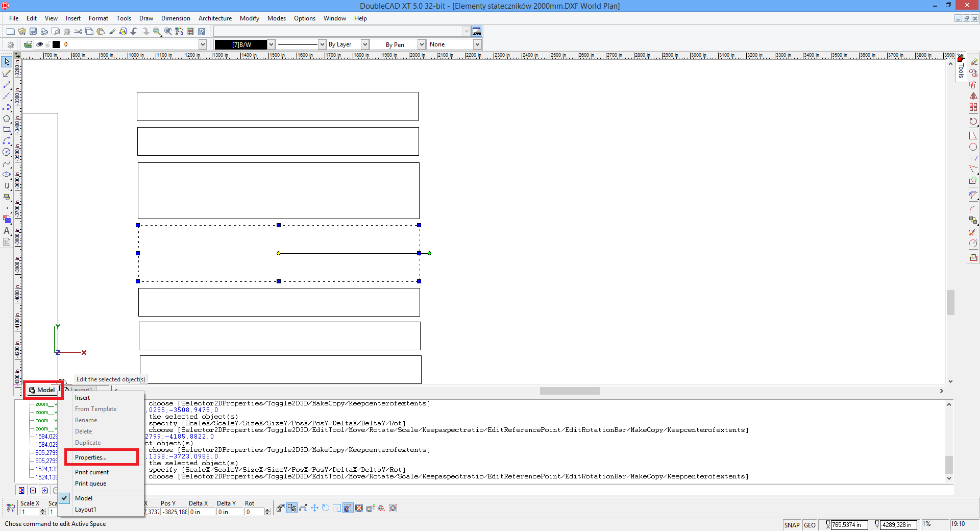Activate the Circle drawing tool

click(7, 152)
